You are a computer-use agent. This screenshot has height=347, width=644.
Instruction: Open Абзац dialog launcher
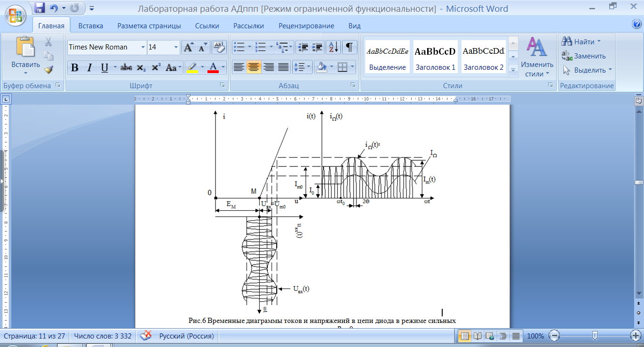point(352,85)
